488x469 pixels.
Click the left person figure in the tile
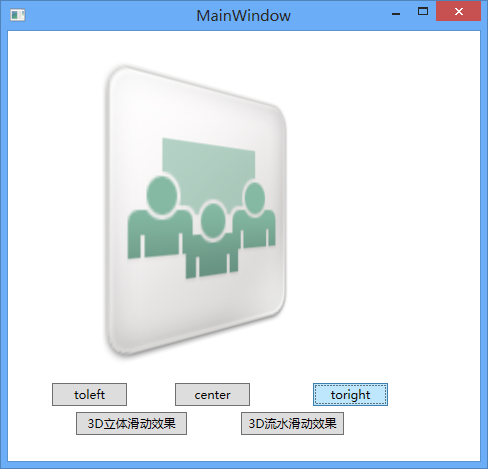coord(158,218)
